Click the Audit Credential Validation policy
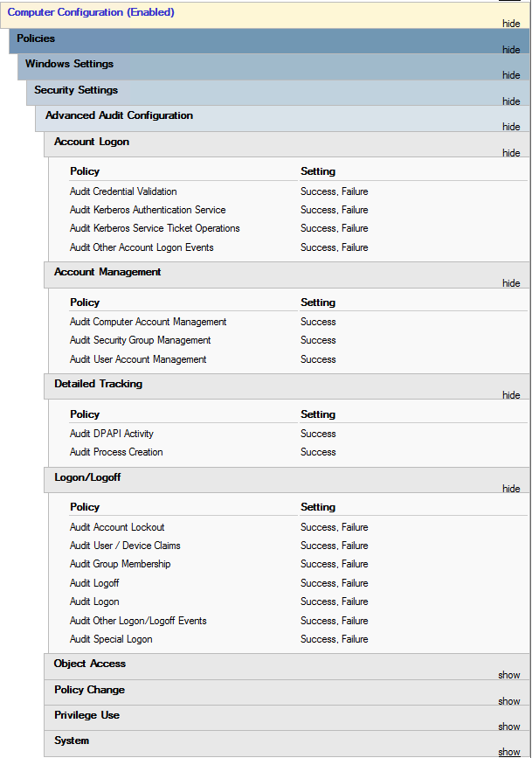Image resolution: width=532 pixels, height=758 pixels. click(123, 191)
